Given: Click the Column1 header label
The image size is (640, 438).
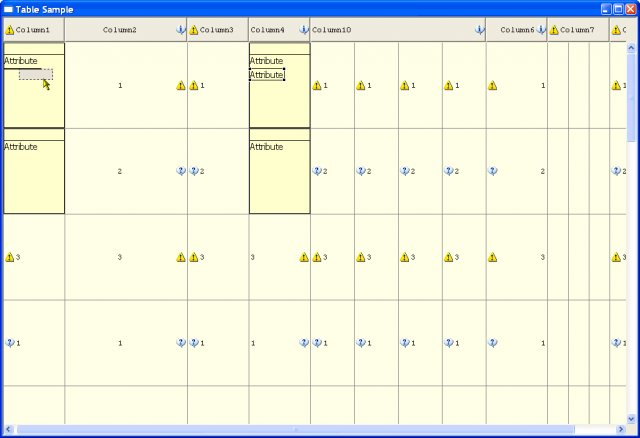Looking at the screenshot, I should (x=33, y=30).
